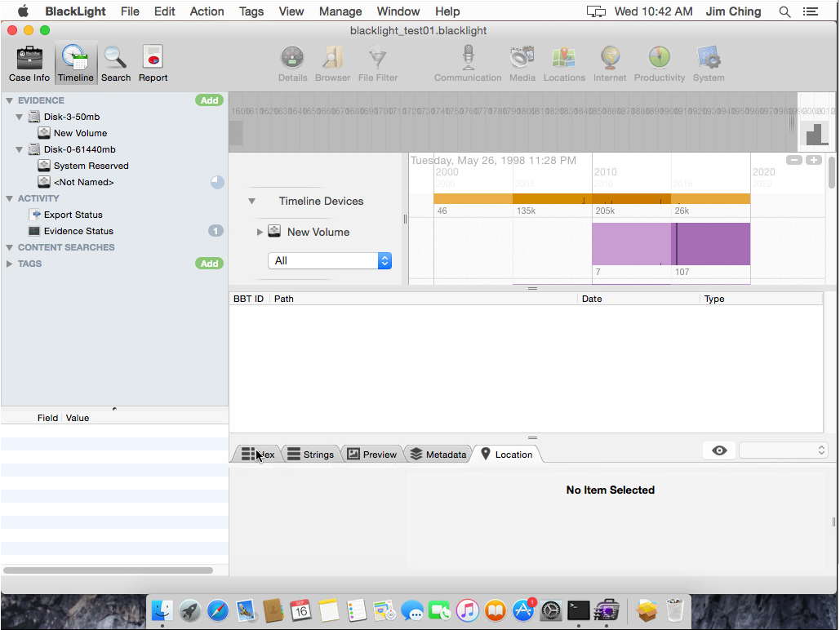Open Safari from the Dock

coord(217,610)
